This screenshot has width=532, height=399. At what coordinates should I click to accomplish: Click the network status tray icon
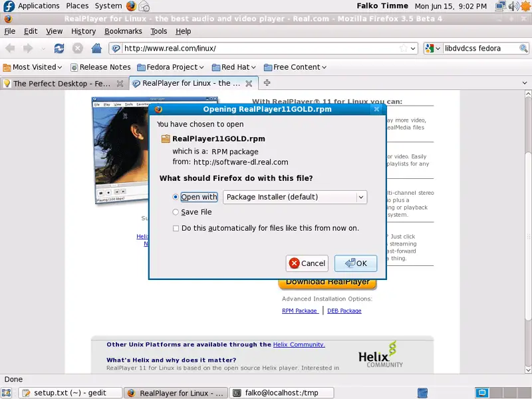(501, 6)
